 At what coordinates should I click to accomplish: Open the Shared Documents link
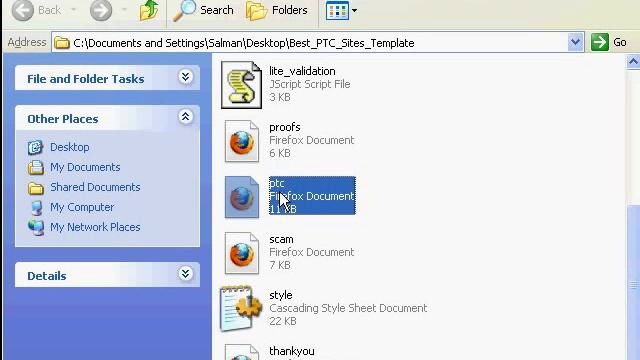point(95,187)
